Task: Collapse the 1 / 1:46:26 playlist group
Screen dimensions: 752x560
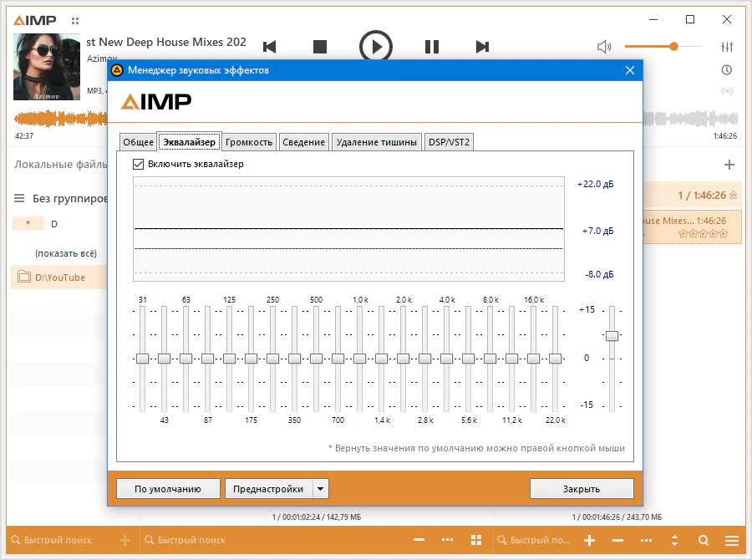Action: 734,196
